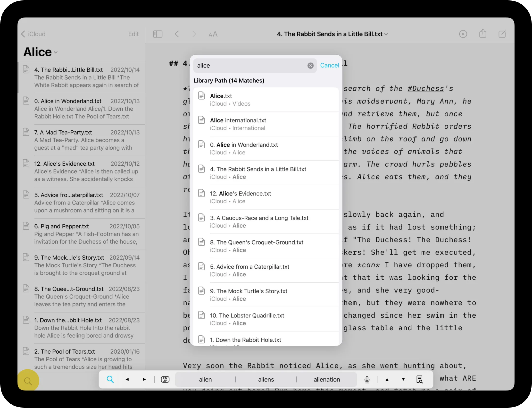Open font settings via the AA icon
The height and width of the screenshot is (408, 532).
tap(213, 34)
